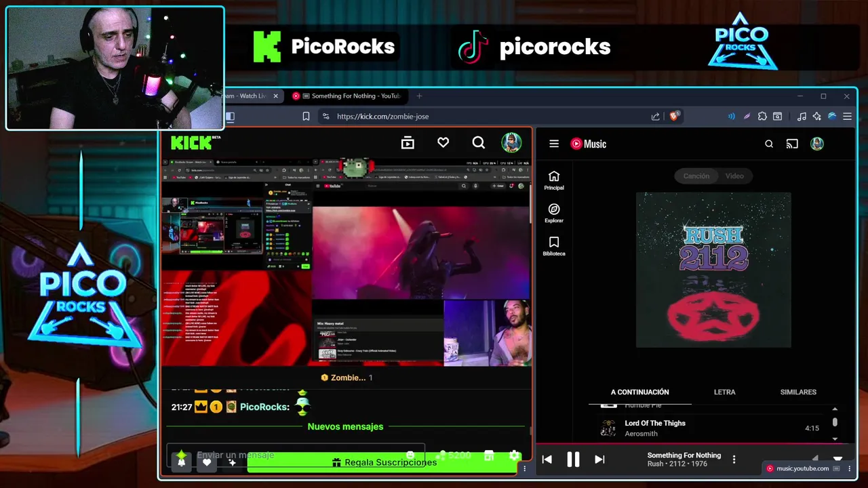868x488 pixels.
Task: Collapse the player page arrow
Action: 837,459
